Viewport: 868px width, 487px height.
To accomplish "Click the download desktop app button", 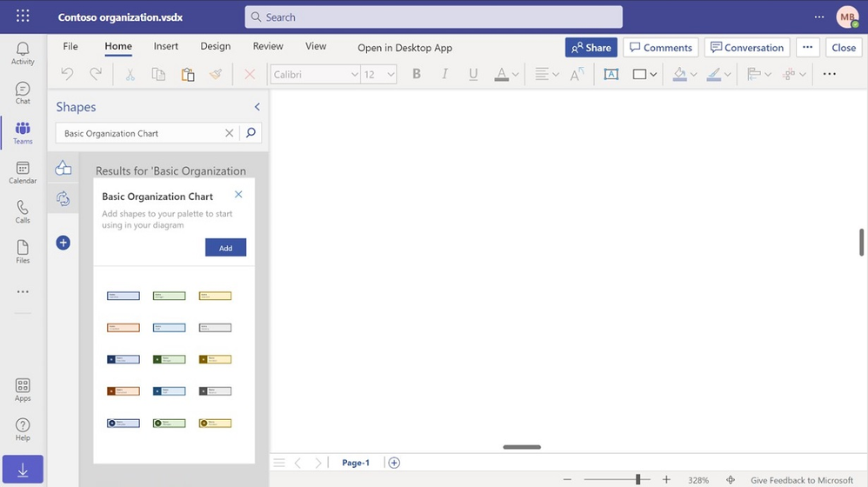I will click(x=23, y=470).
